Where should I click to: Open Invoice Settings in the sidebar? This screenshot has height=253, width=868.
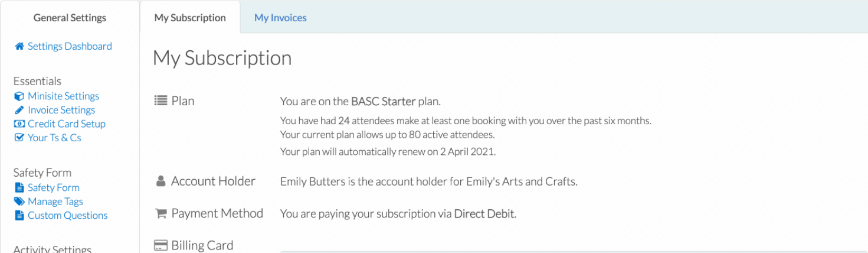61,110
